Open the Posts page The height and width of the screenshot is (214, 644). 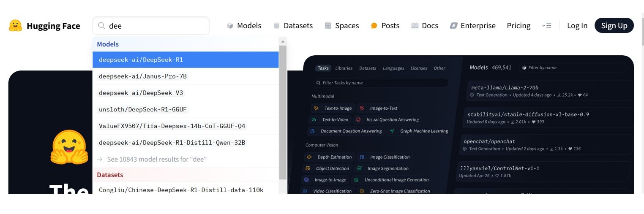point(385,26)
